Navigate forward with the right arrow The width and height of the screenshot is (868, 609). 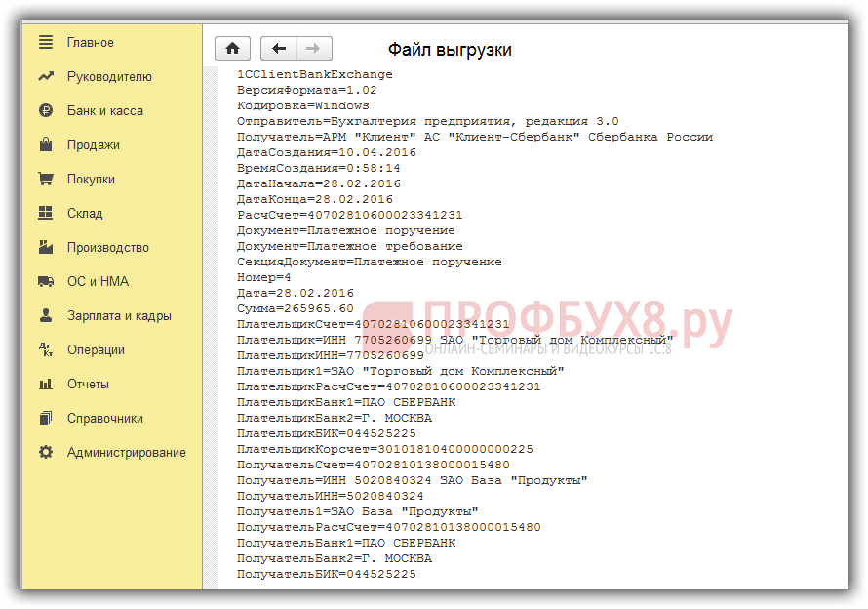tap(314, 49)
